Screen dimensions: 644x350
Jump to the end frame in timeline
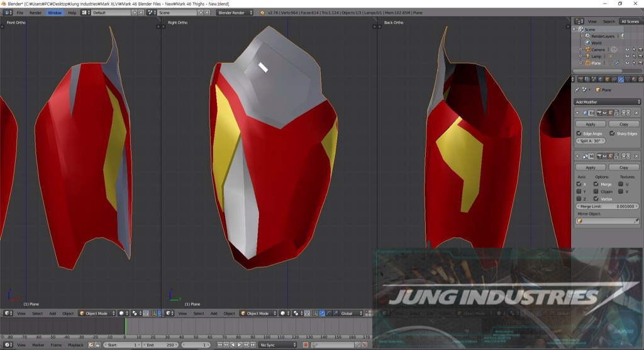(x=253, y=345)
